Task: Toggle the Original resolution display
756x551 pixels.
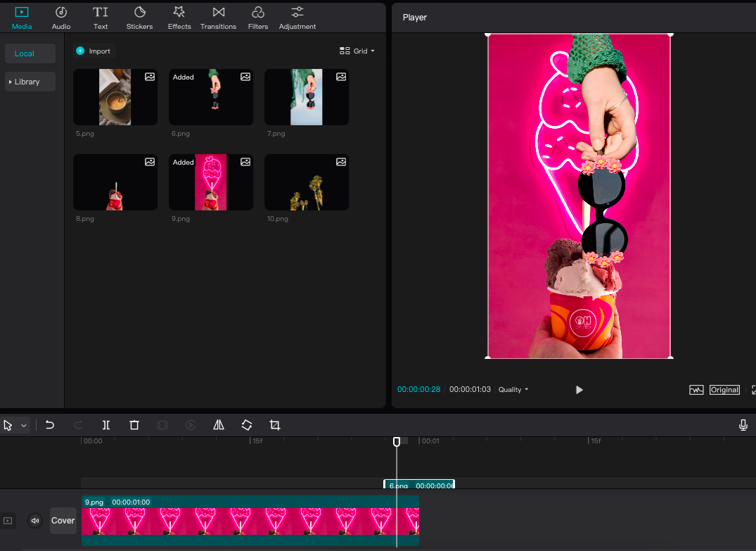Action: (x=724, y=389)
